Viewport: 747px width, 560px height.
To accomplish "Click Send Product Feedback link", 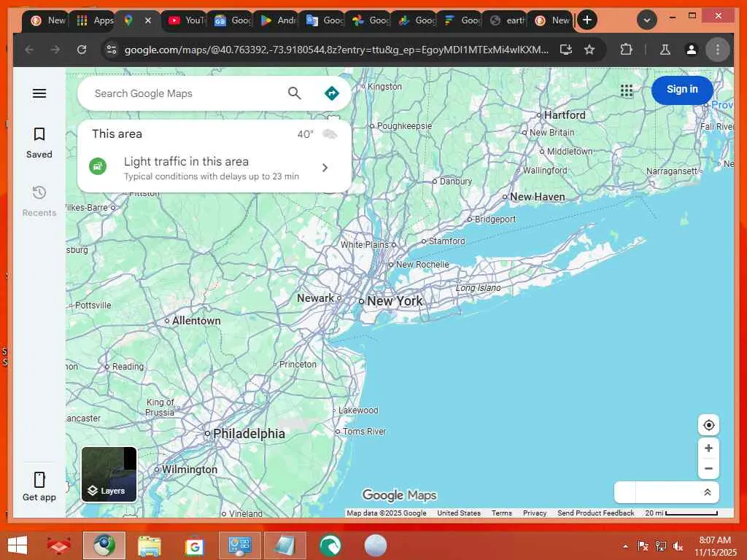I will [x=595, y=513].
